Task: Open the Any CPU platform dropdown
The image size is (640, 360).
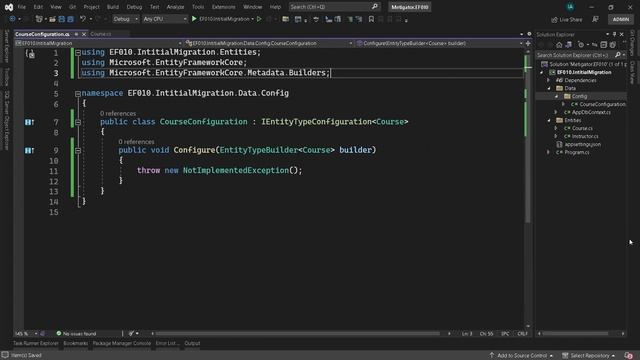Action: [165, 19]
